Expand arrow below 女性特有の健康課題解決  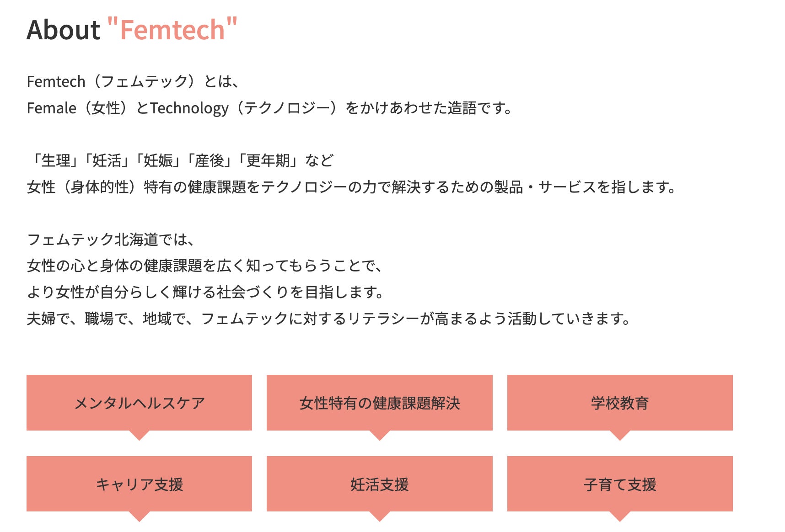coord(380,435)
